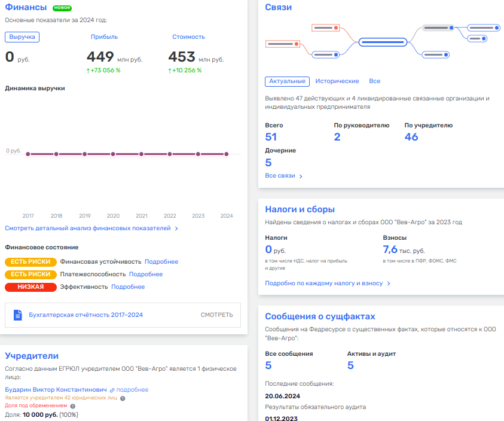The height and width of the screenshot is (421, 504).
Task: Click chevron after 'Подробно по каждому налогу'
Action: pyautogui.click(x=389, y=283)
